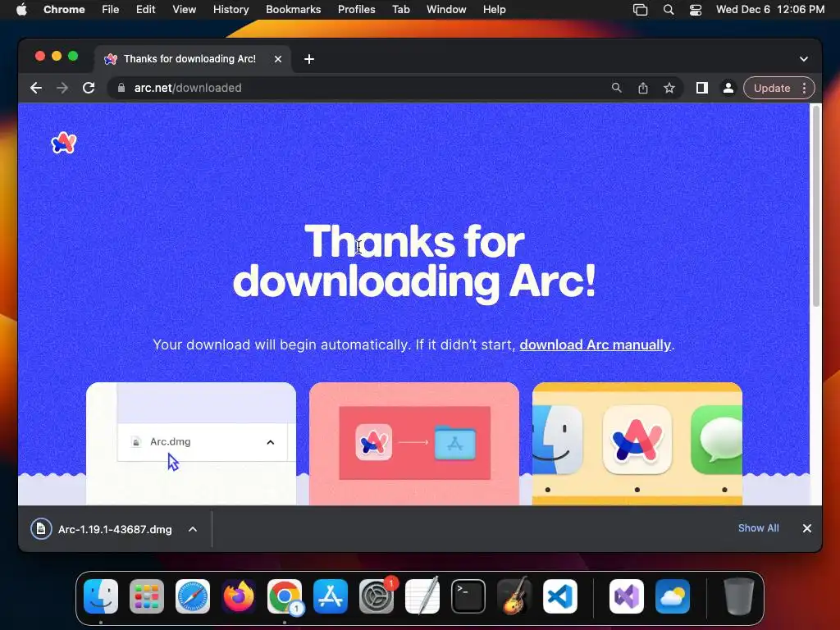Click the drag-to-Applications illustration card

pos(414,444)
